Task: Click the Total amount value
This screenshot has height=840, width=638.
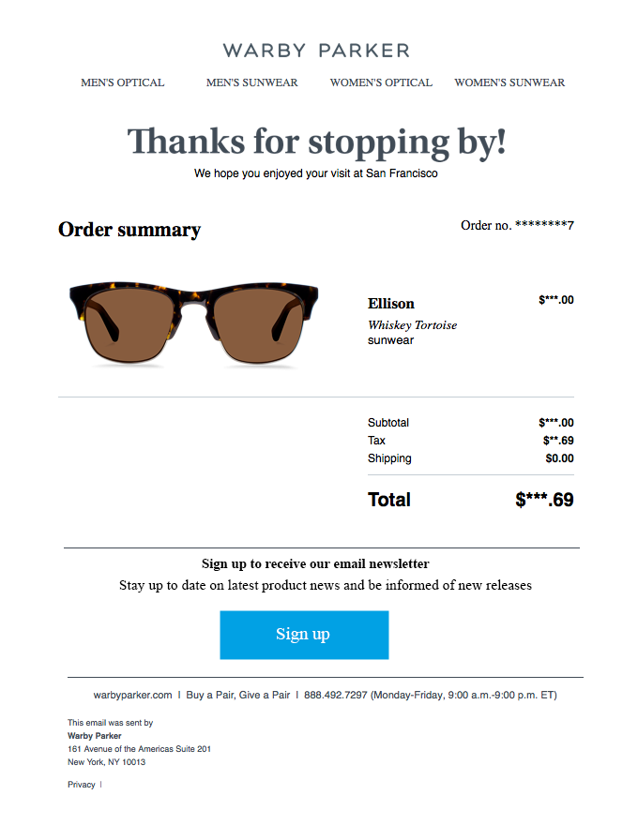Action: [544, 500]
